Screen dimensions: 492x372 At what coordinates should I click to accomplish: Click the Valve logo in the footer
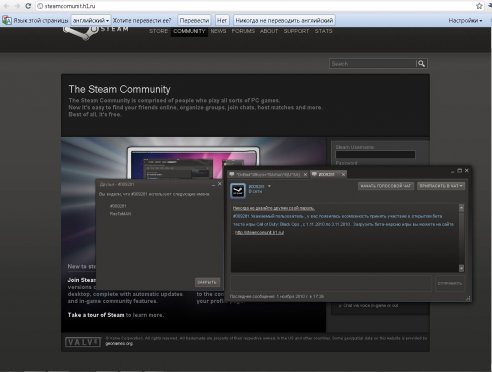tap(83, 342)
